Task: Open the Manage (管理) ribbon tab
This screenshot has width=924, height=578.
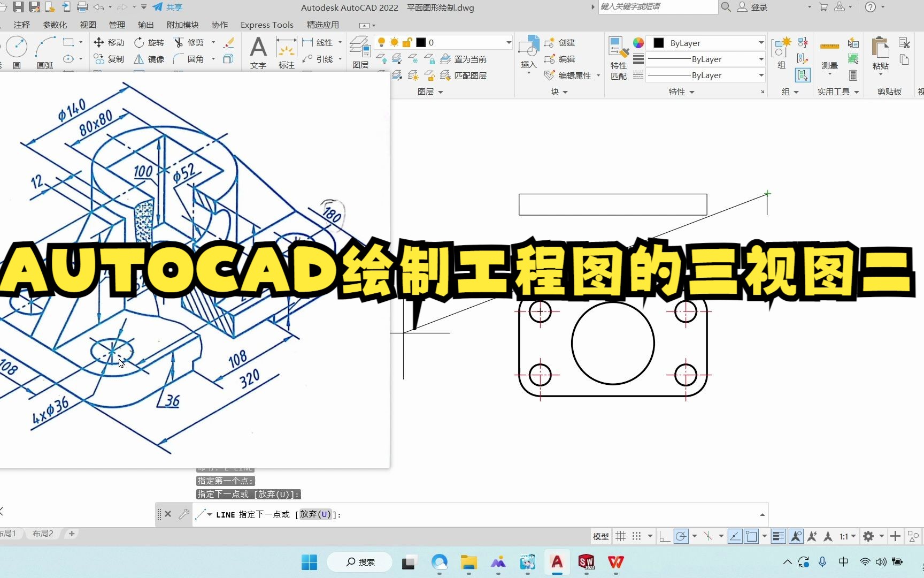Action: 117,25
